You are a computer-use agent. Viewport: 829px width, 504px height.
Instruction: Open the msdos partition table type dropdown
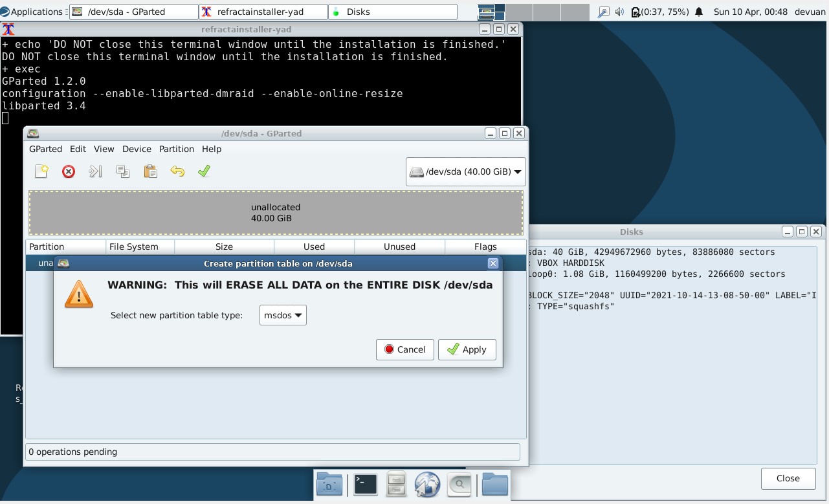point(283,315)
